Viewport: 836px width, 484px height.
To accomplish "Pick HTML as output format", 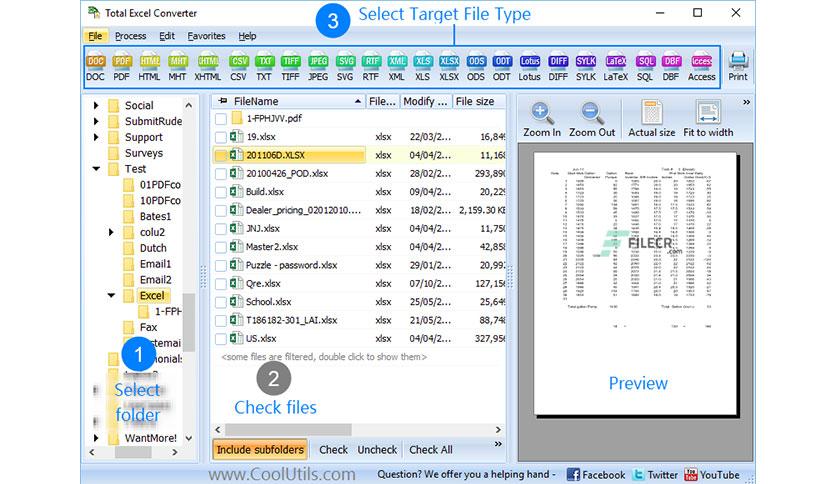I will 149,68.
